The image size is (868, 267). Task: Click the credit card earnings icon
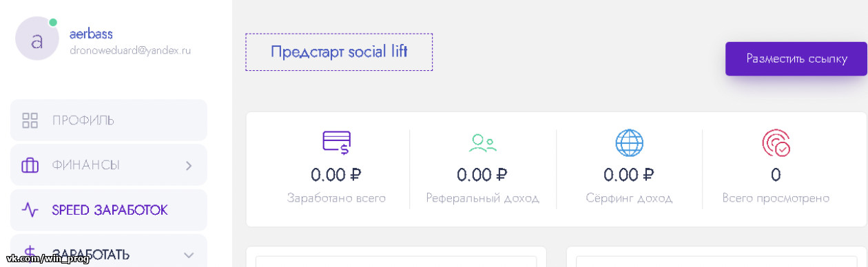[336, 142]
